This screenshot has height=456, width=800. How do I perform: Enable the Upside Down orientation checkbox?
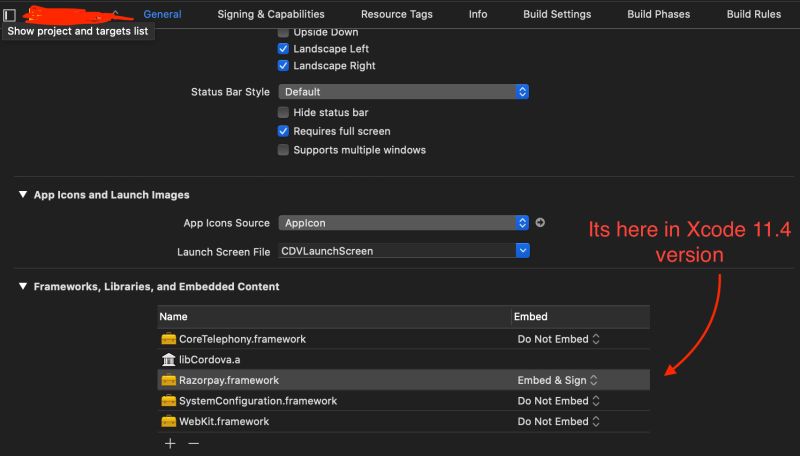tap(284, 32)
